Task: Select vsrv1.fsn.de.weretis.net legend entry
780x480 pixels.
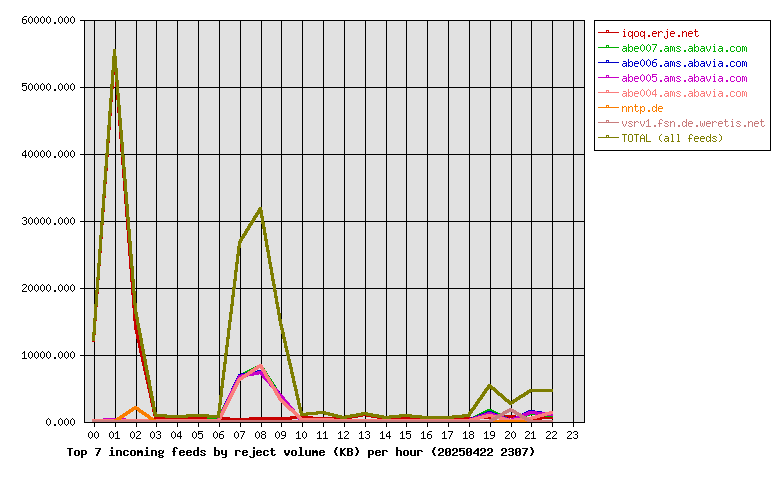Action: tap(693, 123)
